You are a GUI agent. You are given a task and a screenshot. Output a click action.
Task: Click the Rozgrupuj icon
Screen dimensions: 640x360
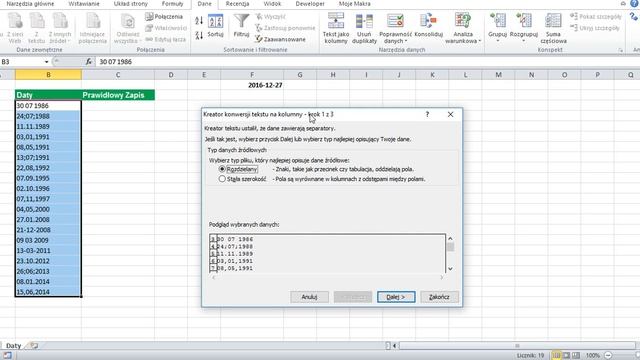[x=524, y=20]
